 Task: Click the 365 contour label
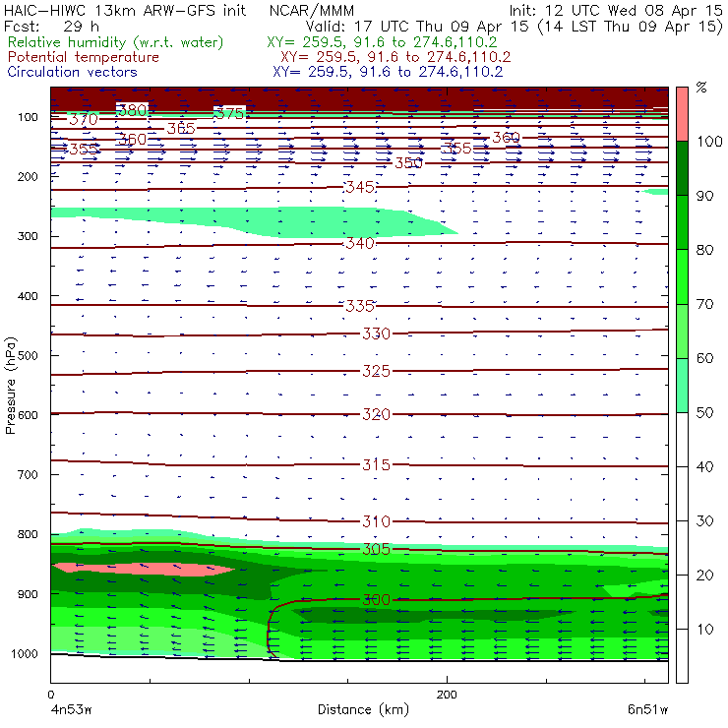tap(181, 128)
